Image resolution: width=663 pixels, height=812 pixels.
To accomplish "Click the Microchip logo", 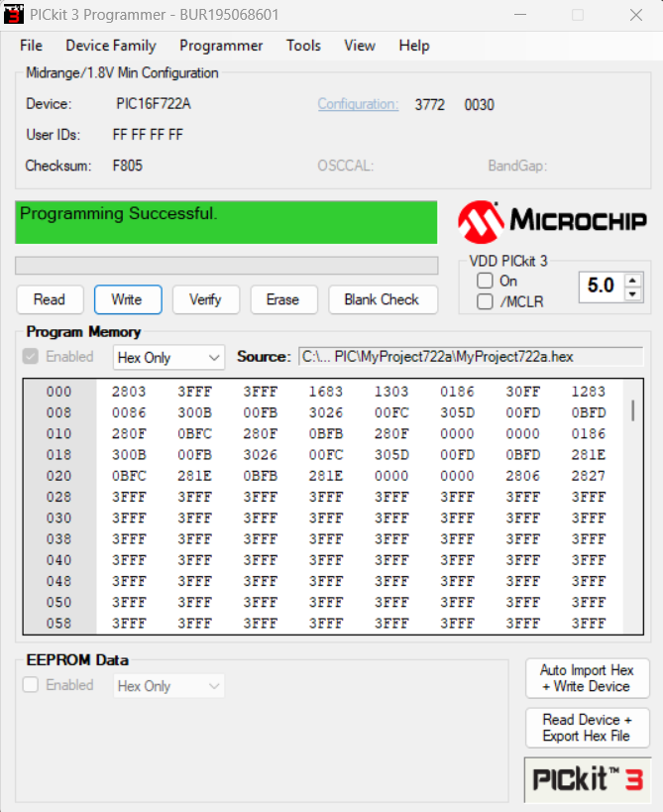I will tap(552, 222).
